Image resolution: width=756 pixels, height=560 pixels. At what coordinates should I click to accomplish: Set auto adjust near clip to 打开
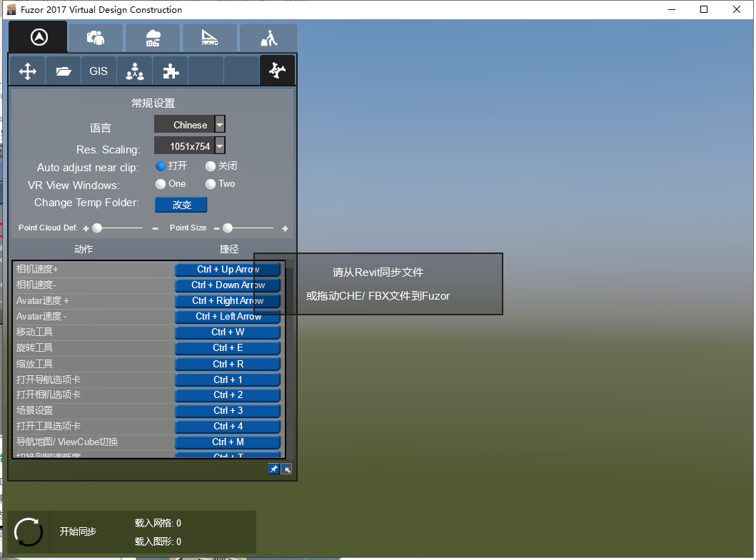pyautogui.click(x=161, y=166)
